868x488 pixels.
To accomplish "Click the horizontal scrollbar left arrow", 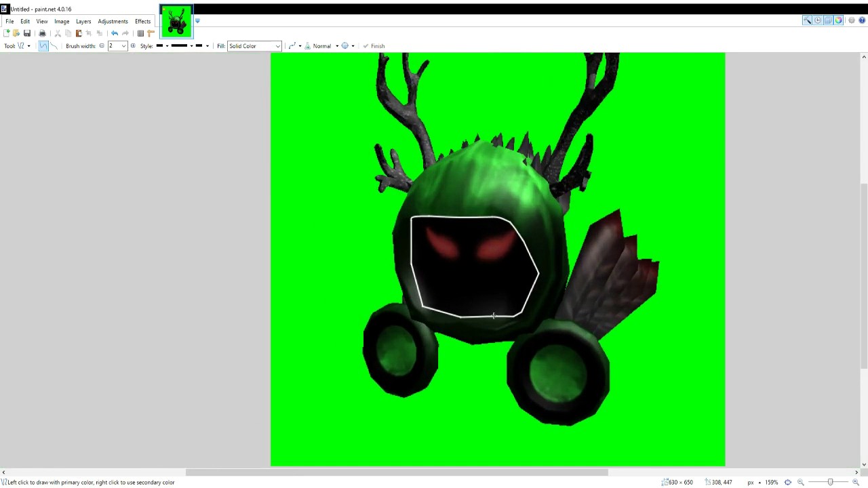I will tap(3, 472).
